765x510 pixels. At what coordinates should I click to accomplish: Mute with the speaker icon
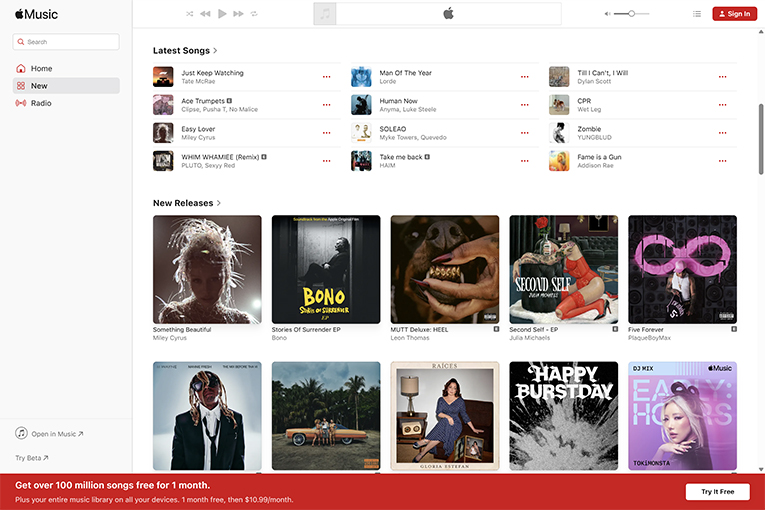click(x=607, y=14)
